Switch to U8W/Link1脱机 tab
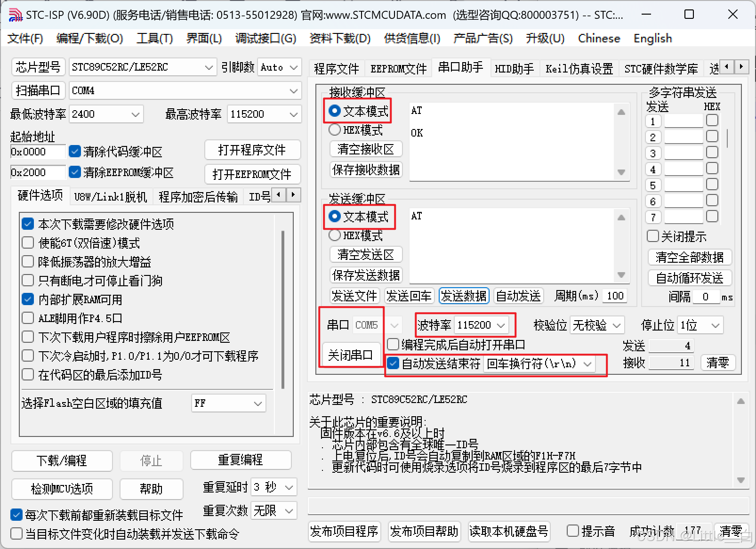This screenshot has width=756, height=549. [111, 196]
